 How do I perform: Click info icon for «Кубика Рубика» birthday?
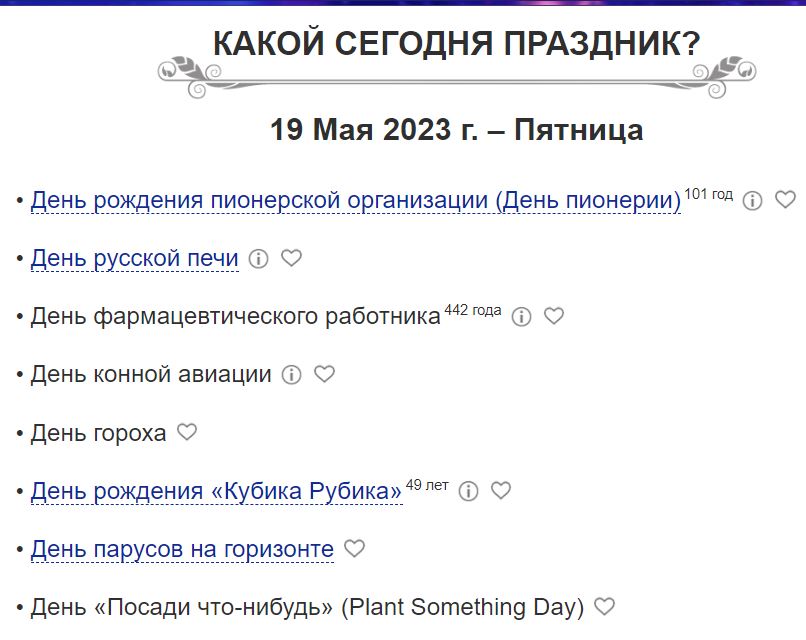(x=468, y=491)
